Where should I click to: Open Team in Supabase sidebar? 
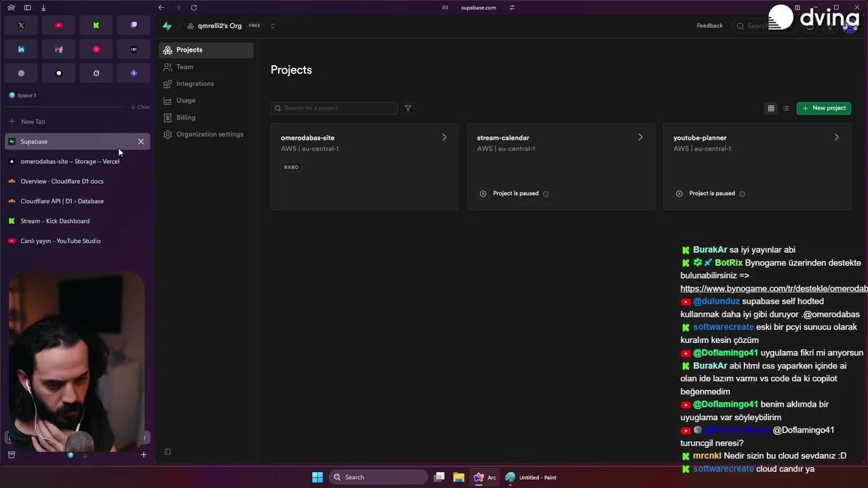[x=206, y=66]
